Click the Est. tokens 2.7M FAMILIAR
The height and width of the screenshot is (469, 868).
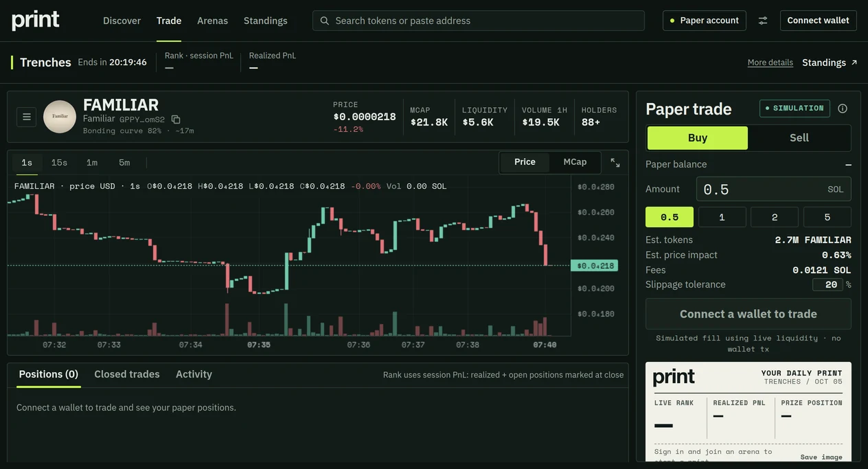click(813, 240)
